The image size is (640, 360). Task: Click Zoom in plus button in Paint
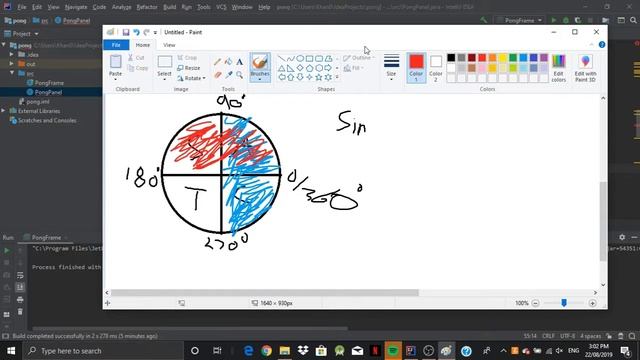point(593,303)
